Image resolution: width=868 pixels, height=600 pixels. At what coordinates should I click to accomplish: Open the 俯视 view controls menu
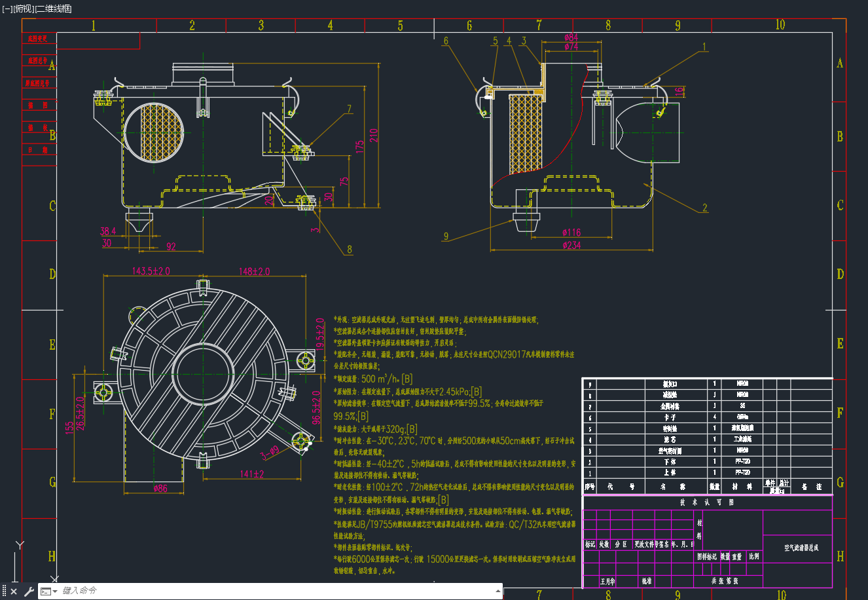click(x=22, y=9)
